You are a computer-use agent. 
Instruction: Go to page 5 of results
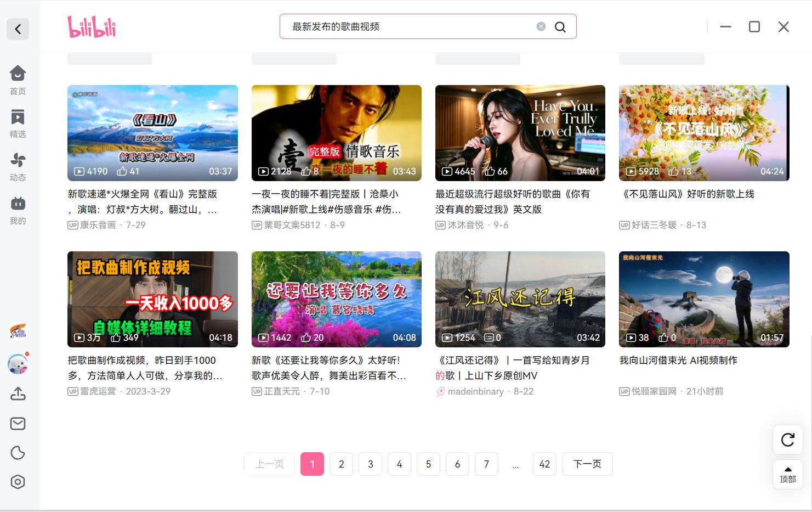click(x=428, y=464)
